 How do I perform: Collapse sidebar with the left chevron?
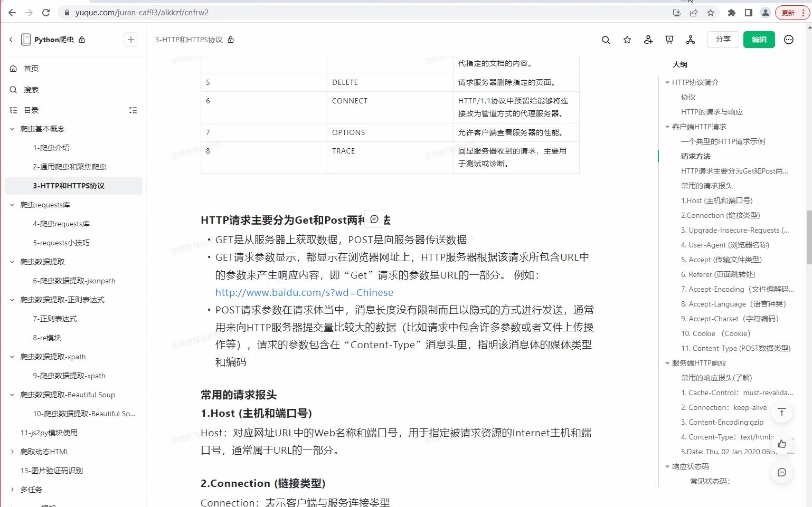pyautogui.click(x=11, y=40)
